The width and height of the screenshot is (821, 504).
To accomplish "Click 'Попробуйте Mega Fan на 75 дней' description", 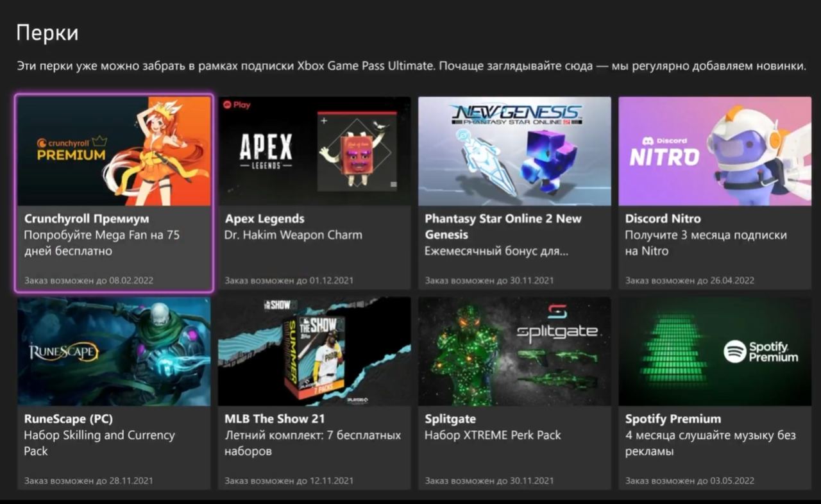I will click(102, 243).
